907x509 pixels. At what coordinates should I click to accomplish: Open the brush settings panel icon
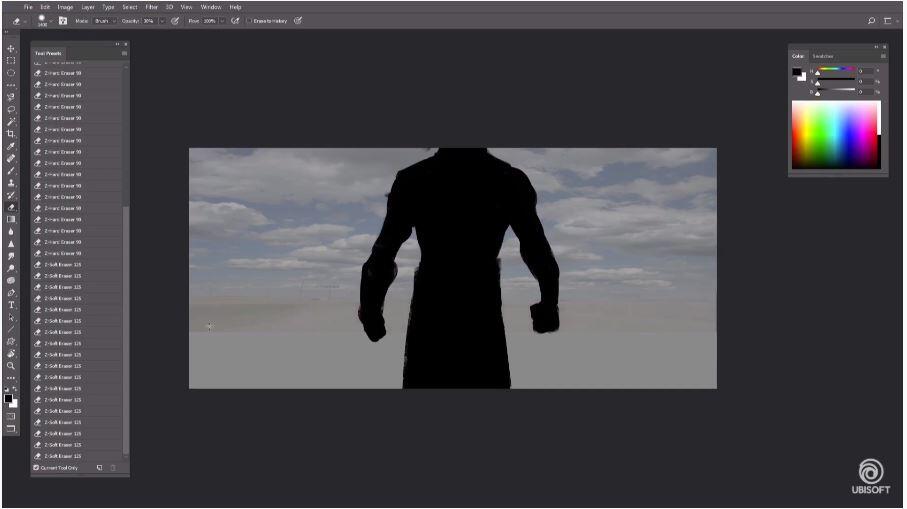(x=63, y=20)
